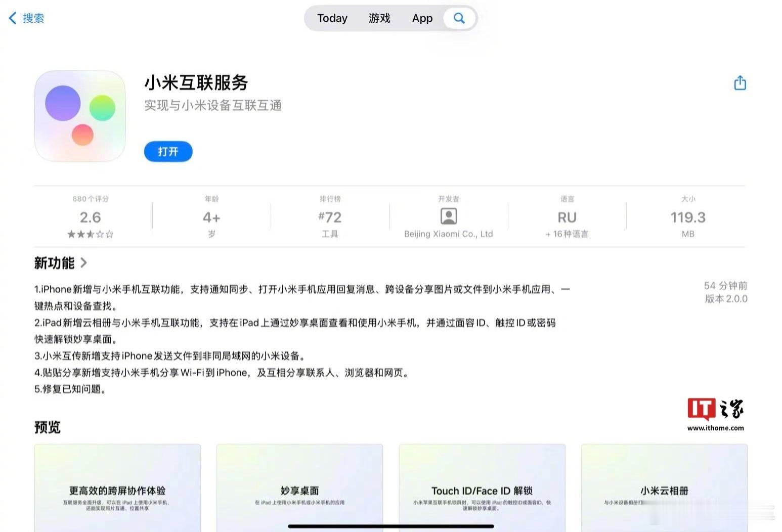The image size is (782, 532).
Task: Open the 新功能 heading
Action: (54, 262)
